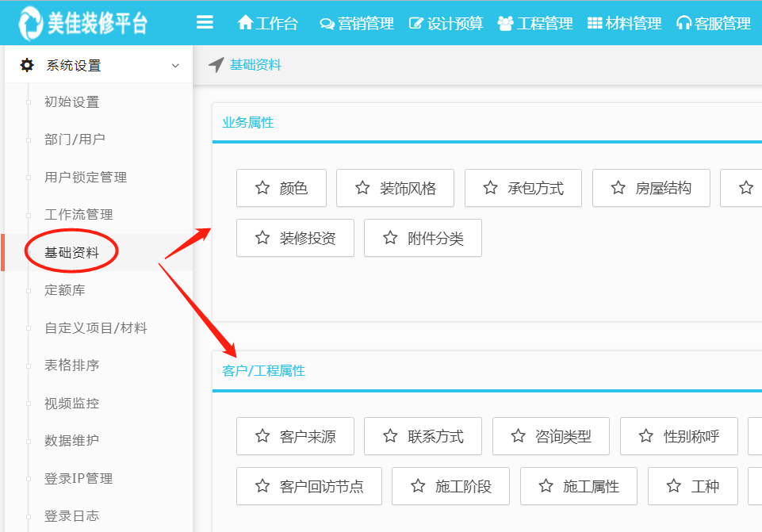
Task: Select 定额库 in the left menu
Action: pos(65,290)
